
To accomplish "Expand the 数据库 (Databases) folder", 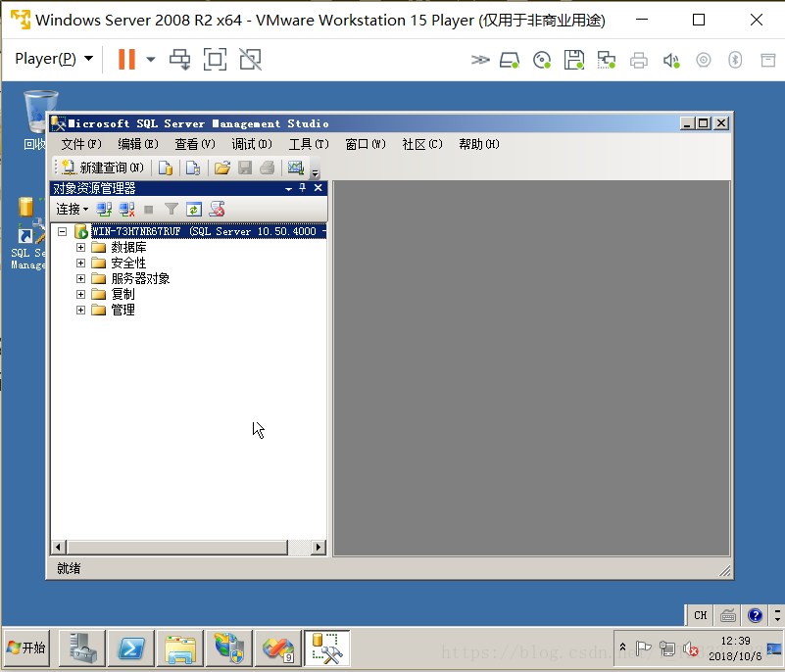I will [x=80, y=247].
